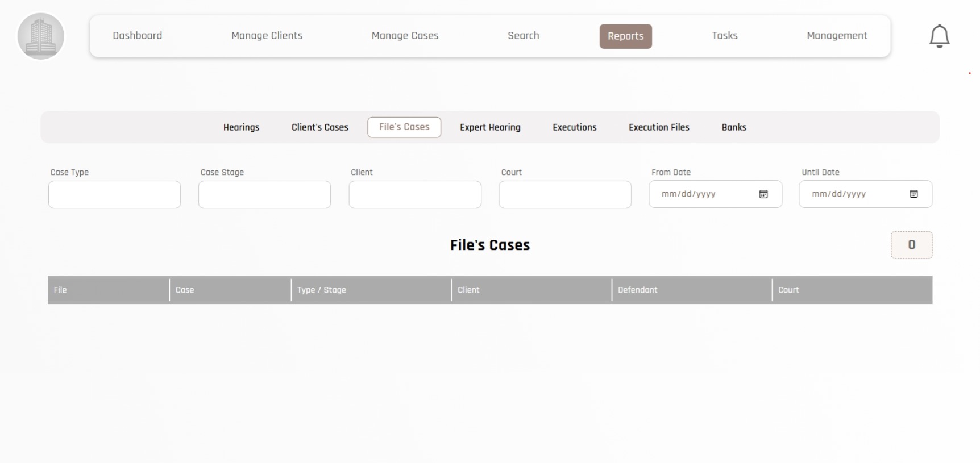Open the Tasks section
This screenshot has height=463, width=980.
tap(724, 36)
